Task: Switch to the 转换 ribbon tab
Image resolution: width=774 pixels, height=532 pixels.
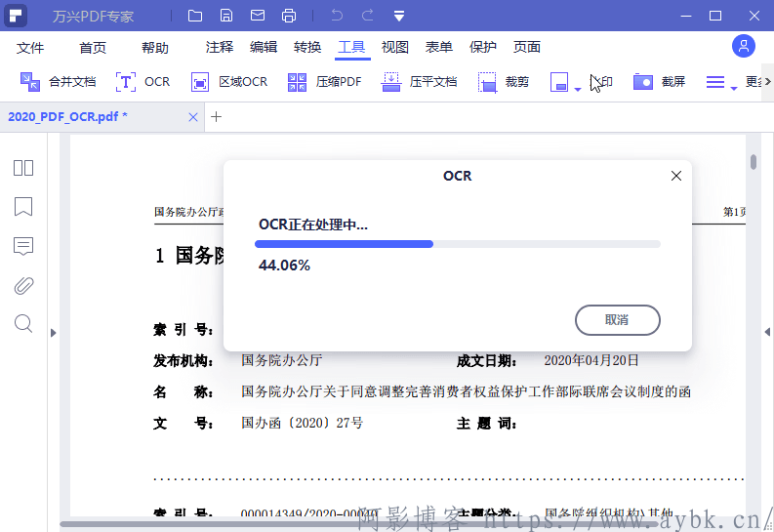Action: (x=307, y=47)
